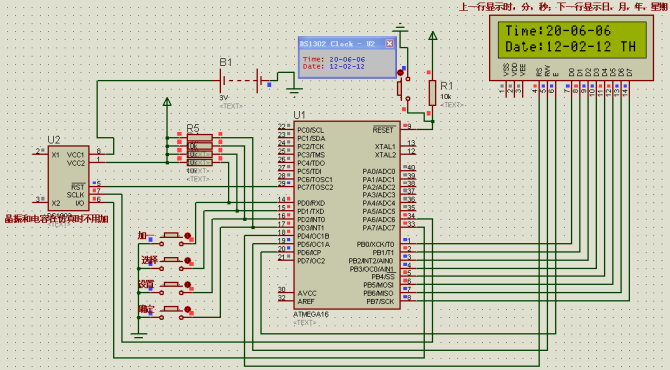670x370 pixels.
Task: Click the 加一 push button actuator dot
Action: pyautogui.click(x=187, y=236)
